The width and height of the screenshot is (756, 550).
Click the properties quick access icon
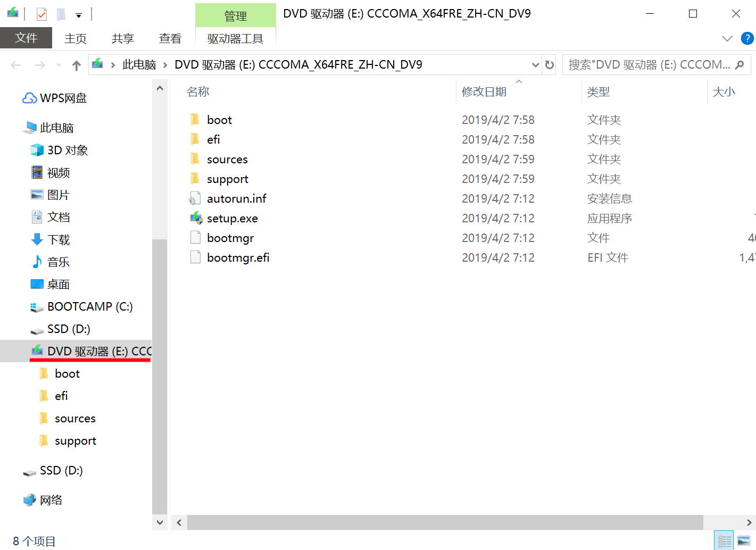pos(41,14)
